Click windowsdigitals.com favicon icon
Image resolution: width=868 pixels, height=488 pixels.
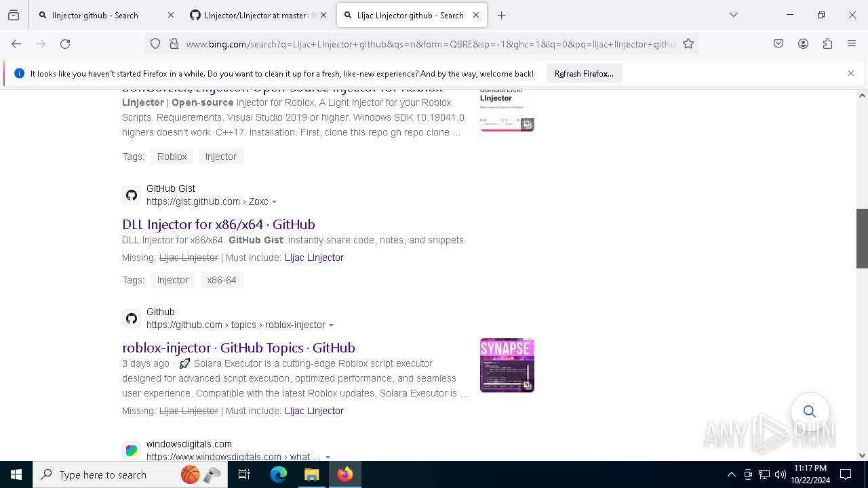click(x=132, y=451)
